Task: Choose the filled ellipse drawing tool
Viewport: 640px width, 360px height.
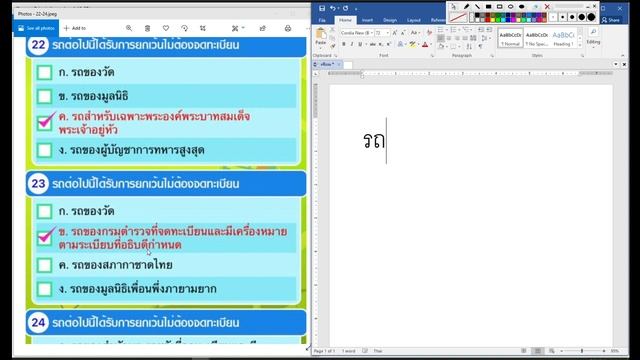Action: pyautogui.click(x=522, y=6)
